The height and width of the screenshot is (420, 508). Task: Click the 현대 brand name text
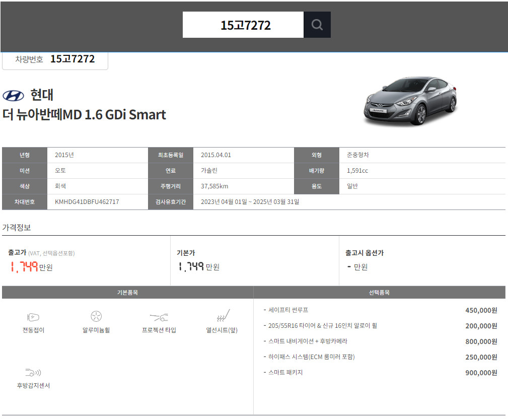pos(42,95)
